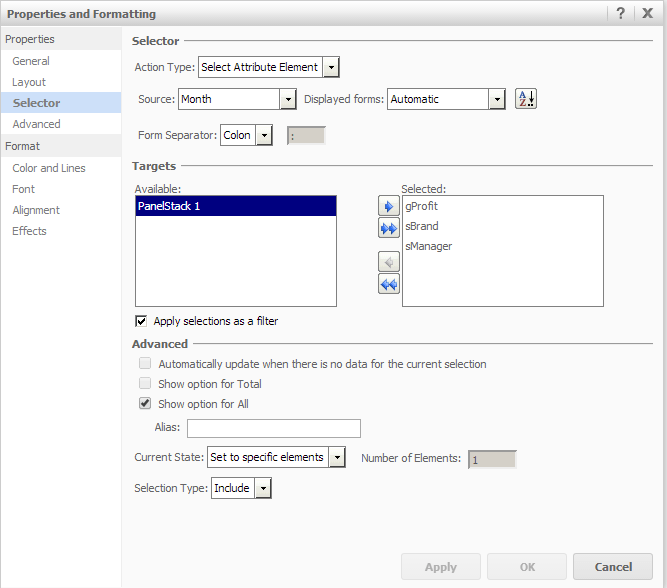
Task: Open the Current State dropdown
Action: click(x=337, y=457)
